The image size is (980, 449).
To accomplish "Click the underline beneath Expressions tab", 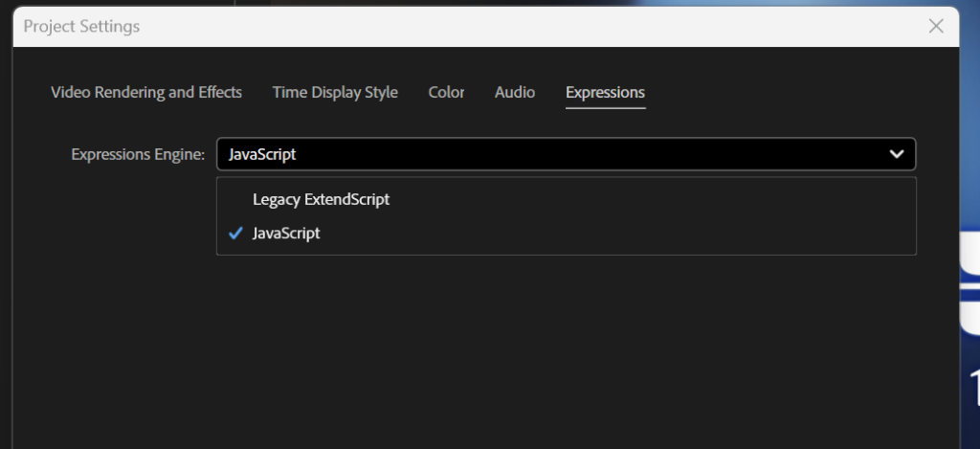I will (x=605, y=108).
